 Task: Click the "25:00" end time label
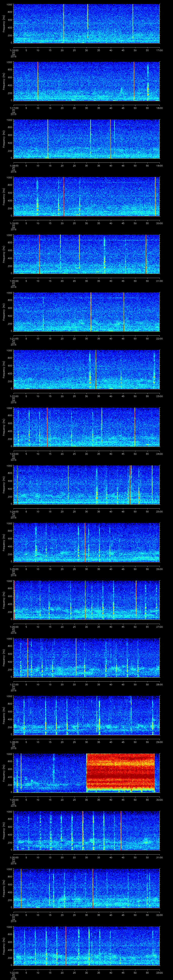(160, 511)
